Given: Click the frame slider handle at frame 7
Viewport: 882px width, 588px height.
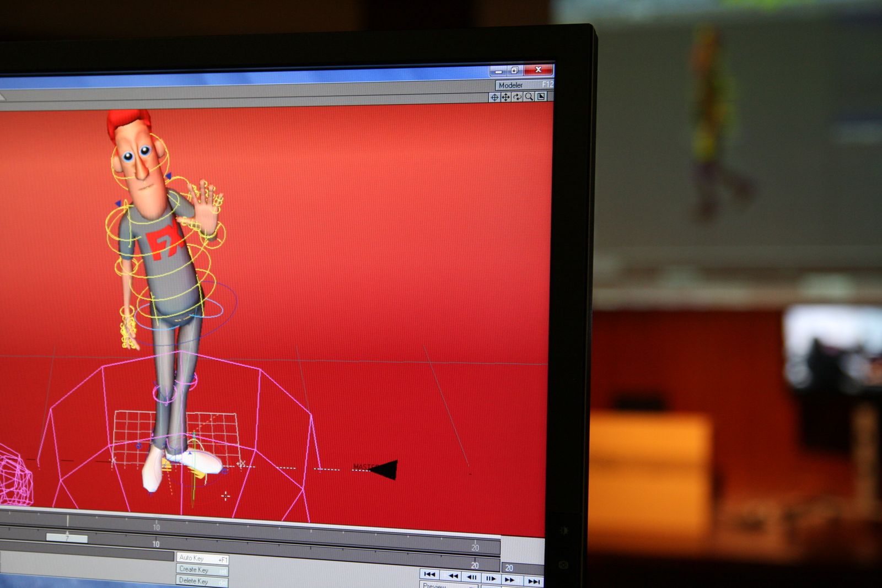Looking at the screenshot, I should (67, 538).
